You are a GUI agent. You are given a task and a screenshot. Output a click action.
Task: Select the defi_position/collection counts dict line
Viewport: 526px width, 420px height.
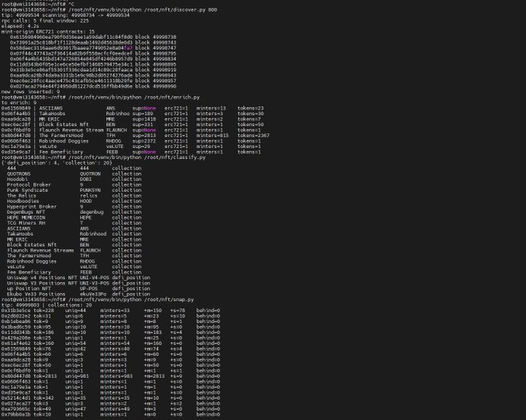pyautogui.click(x=57, y=163)
